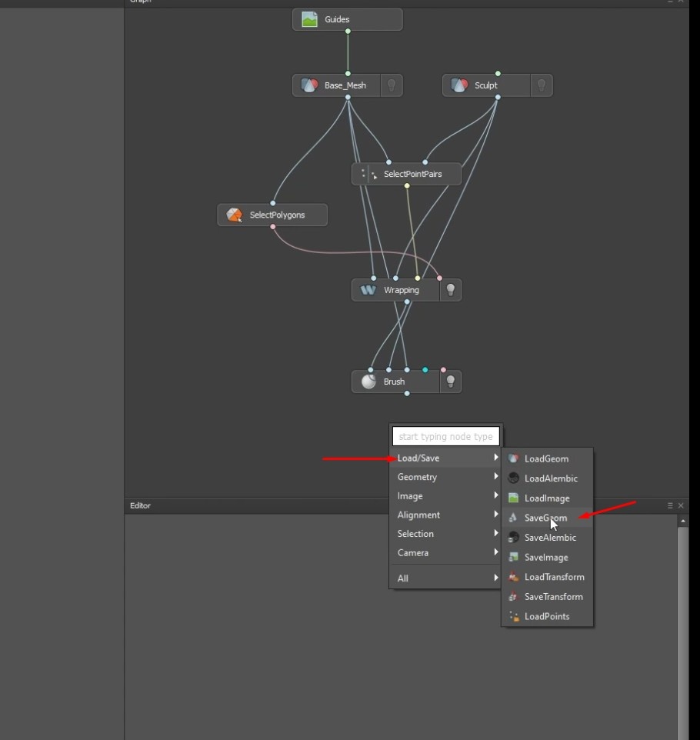Choose SaveGeom from the Load/Save submenu
The width and height of the screenshot is (700, 740).
(x=545, y=518)
